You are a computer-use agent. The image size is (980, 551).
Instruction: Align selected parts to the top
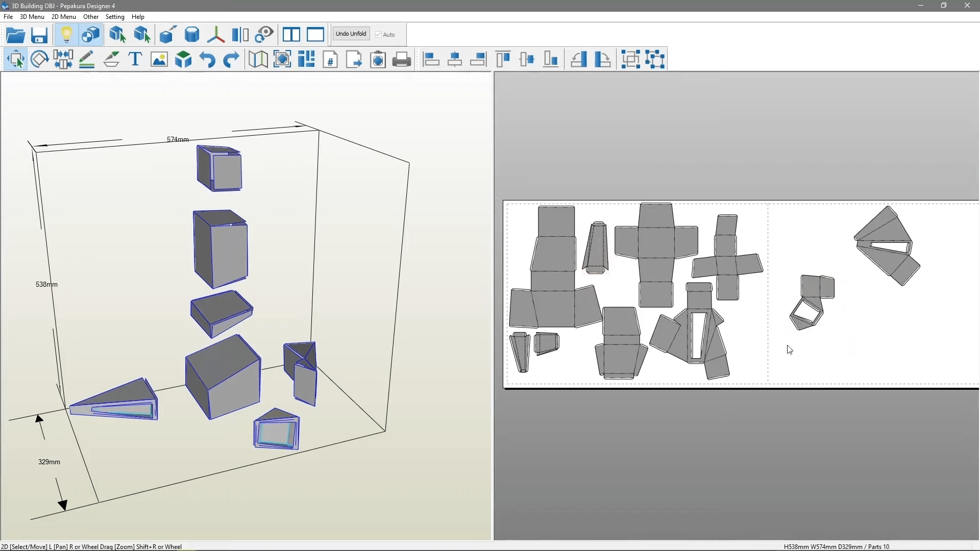point(503,59)
